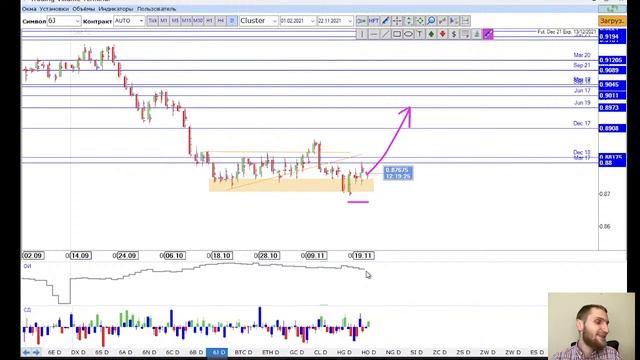
Task: Open the Объёмы menu
Action: coord(84,9)
